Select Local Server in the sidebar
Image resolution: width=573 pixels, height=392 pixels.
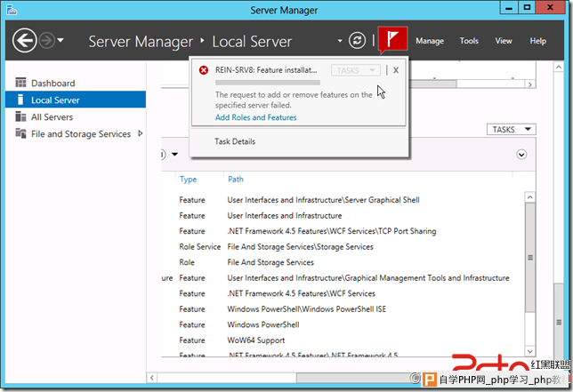point(76,100)
